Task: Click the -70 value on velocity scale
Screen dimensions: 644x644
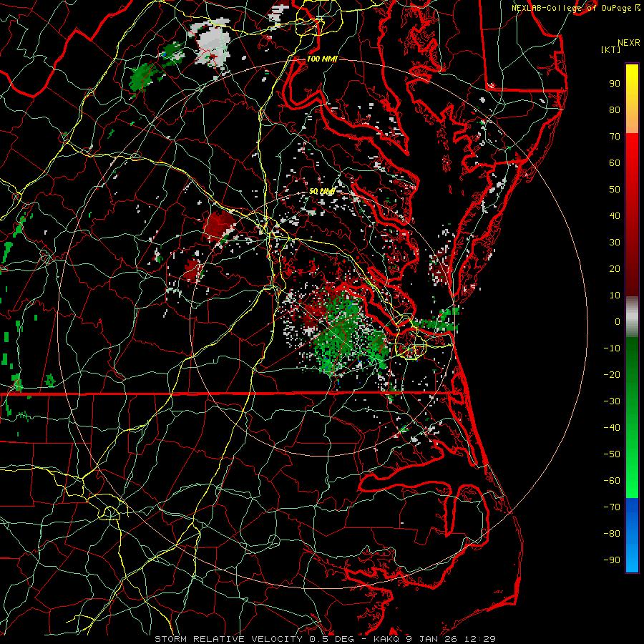Action: (x=612, y=507)
